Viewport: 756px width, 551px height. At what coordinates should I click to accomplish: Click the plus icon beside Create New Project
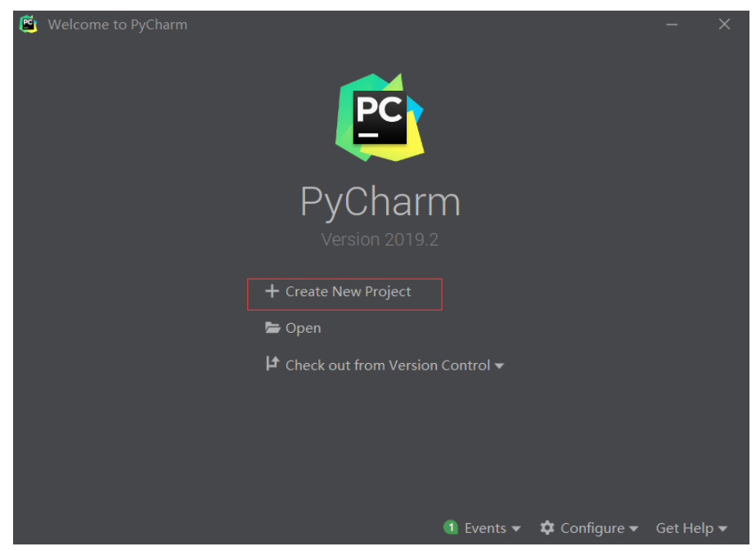click(272, 291)
